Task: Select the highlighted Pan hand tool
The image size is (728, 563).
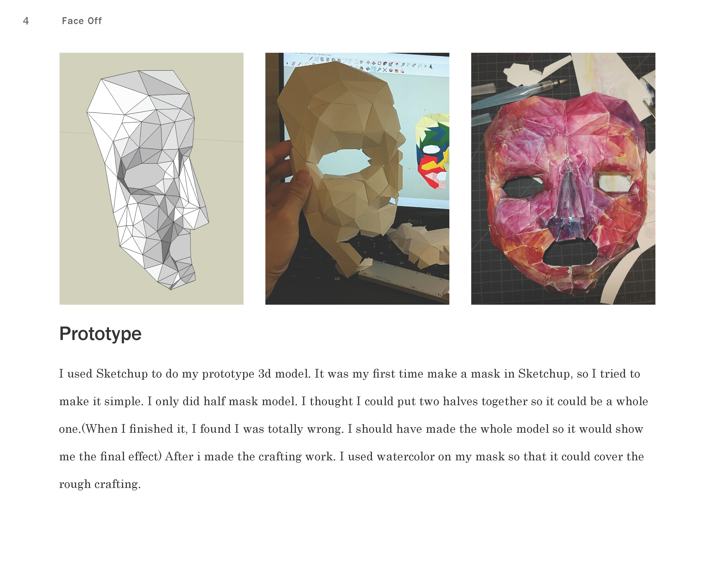Action: point(374,69)
